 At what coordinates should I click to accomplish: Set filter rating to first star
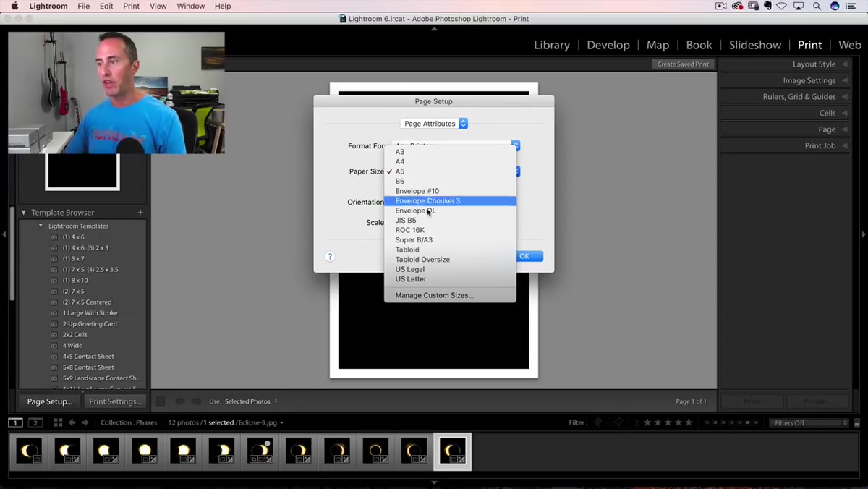click(x=647, y=422)
